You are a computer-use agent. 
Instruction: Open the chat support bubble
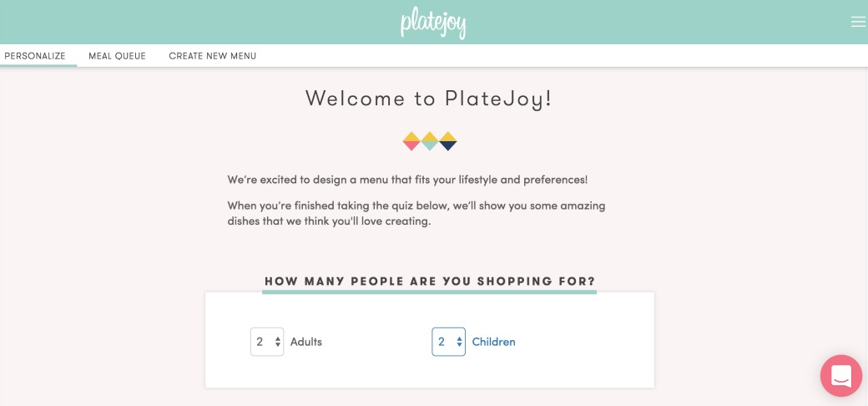(840, 376)
